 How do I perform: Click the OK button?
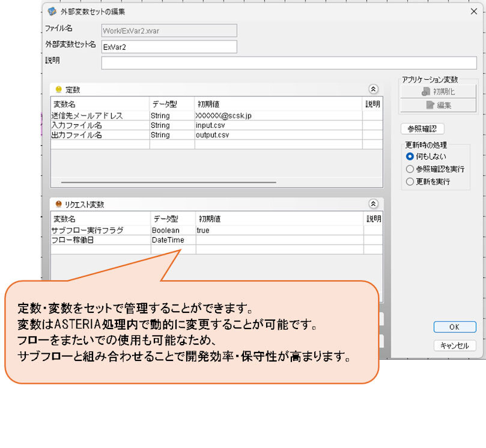[455, 327]
